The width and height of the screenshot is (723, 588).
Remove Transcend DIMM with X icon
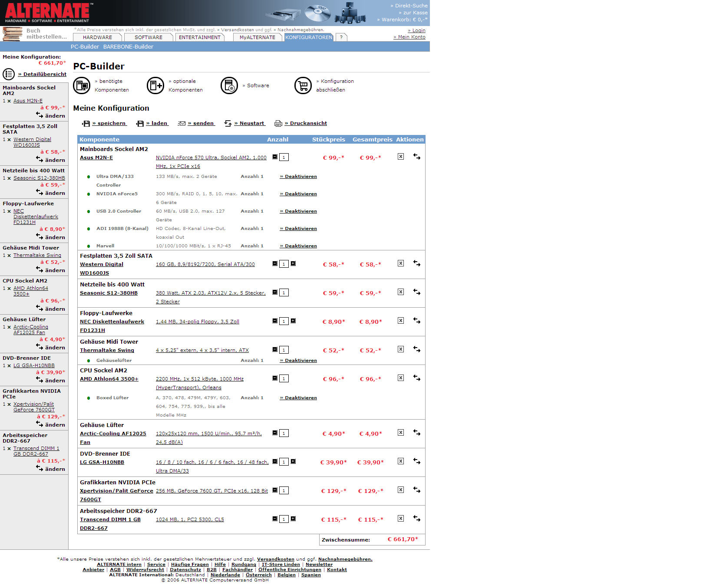401,519
